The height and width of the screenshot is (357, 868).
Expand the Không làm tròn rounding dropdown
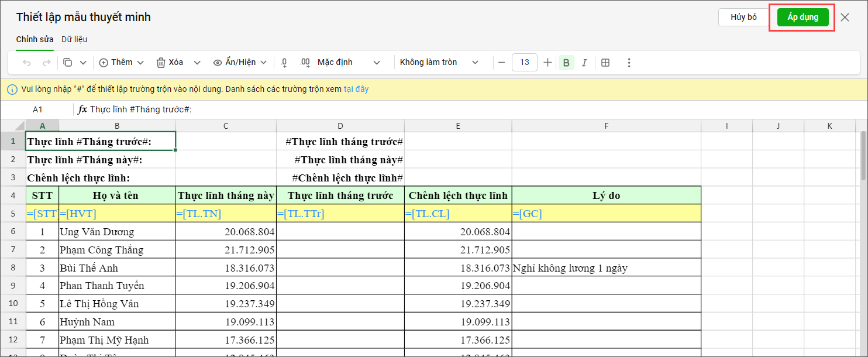[439, 63]
